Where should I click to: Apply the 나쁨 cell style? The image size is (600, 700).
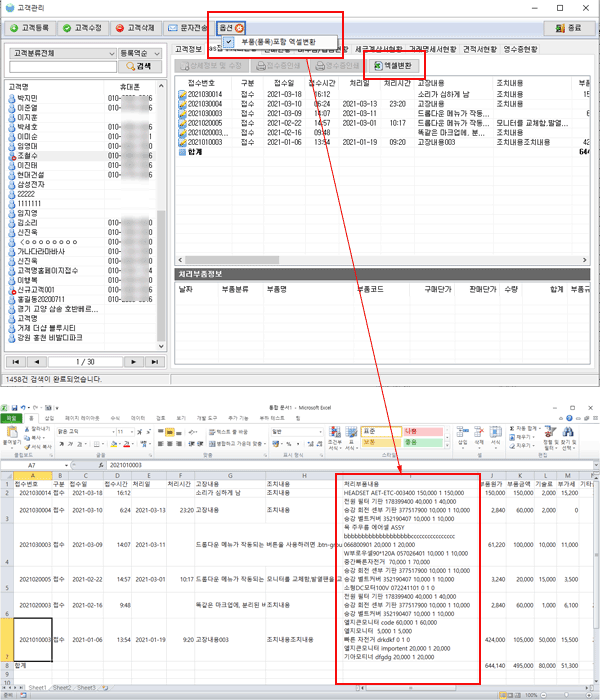tap(423, 432)
